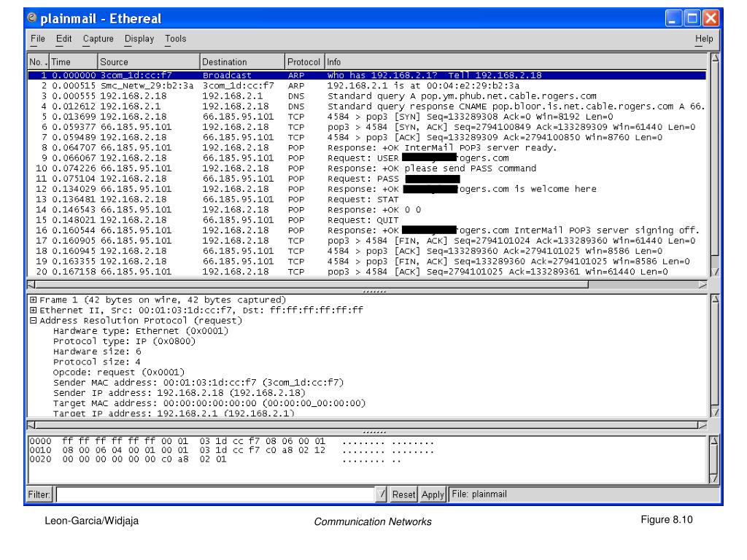Select packet 5 TCP SYN row
The width and height of the screenshot is (747, 560).
pyautogui.click(x=367, y=117)
